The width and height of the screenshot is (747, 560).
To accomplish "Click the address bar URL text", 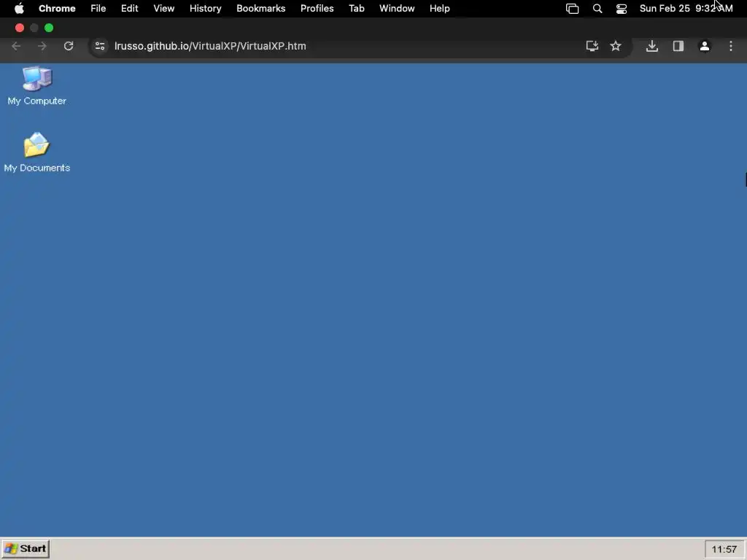I will [x=210, y=46].
